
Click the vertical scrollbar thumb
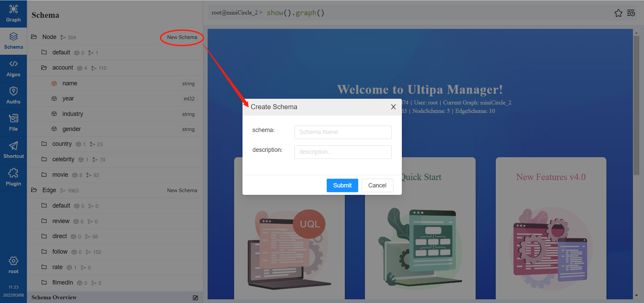[x=636, y=105]
